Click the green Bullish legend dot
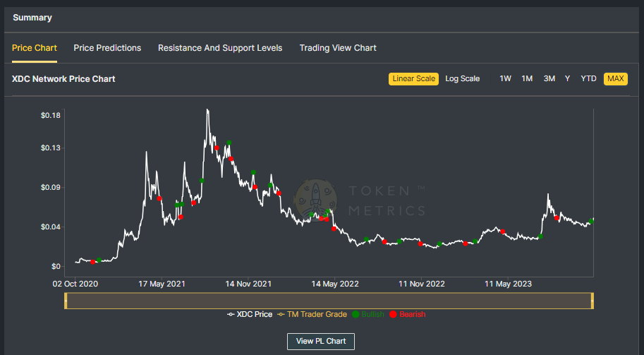Viewport: 644px width, 355px height. pyautogui.click(x=356, y=314)
